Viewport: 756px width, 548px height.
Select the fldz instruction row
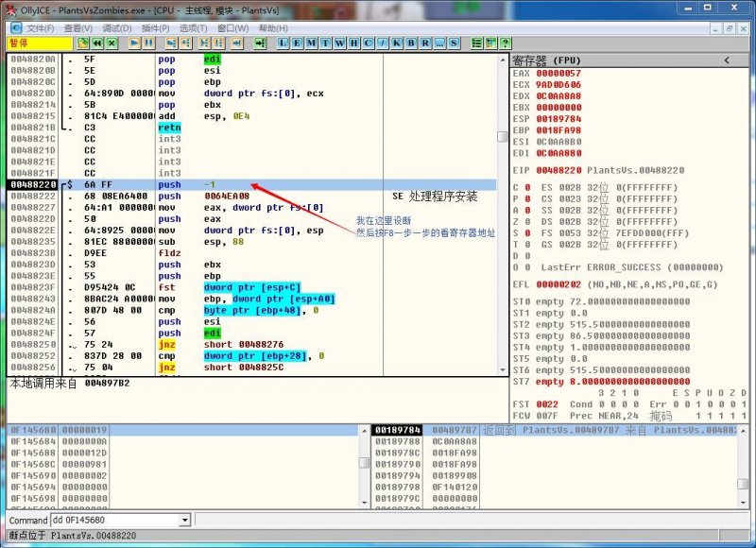(251, 253)
